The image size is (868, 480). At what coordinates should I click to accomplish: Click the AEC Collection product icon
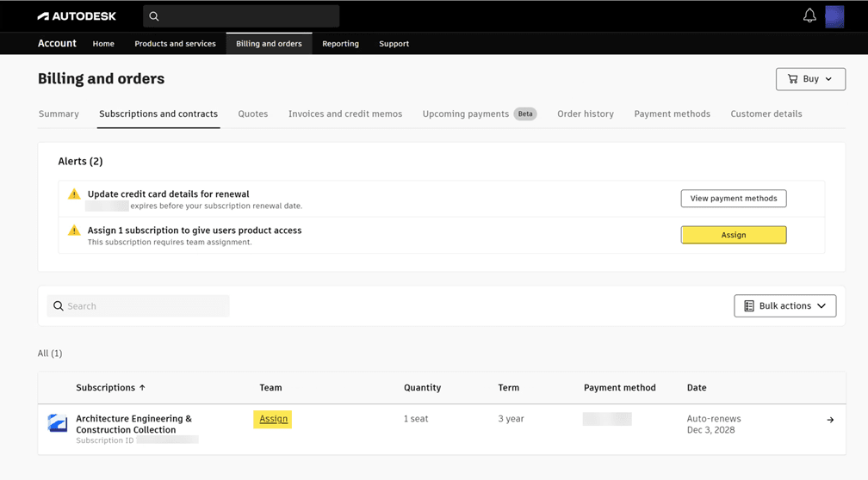coord(58,423)
